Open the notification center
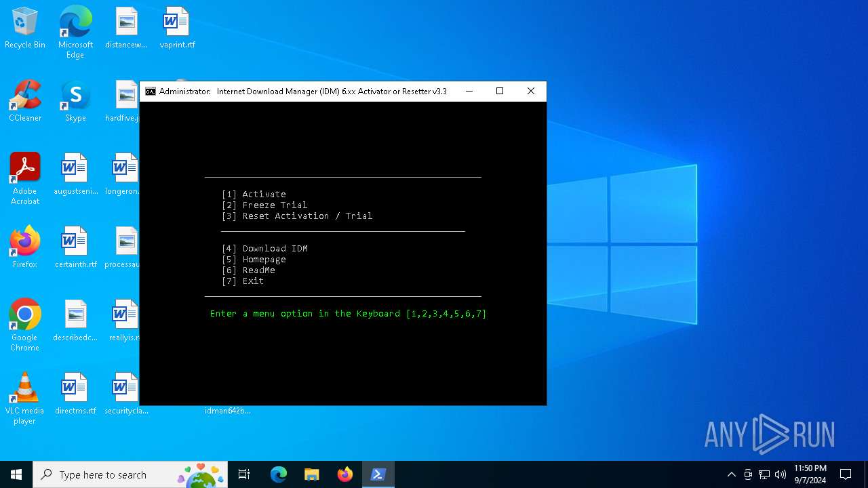868x488 pixels. pos(846,474)
